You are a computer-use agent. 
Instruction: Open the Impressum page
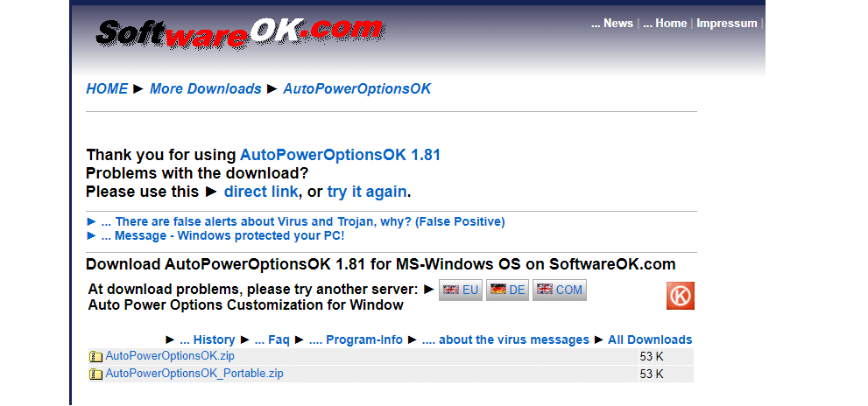pos(727,24)
